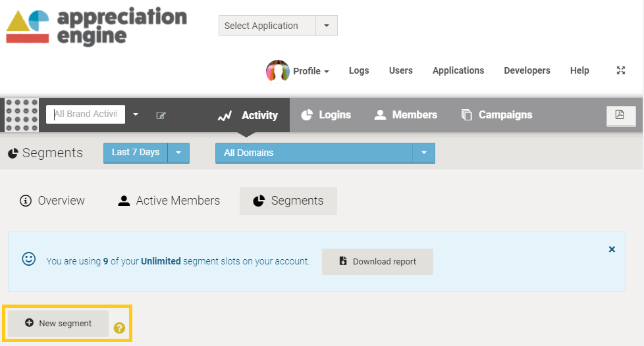The height and width of the screenshot is (346, 644).
Task: Expand the Last 7 Days arrow
Action: 178,153
